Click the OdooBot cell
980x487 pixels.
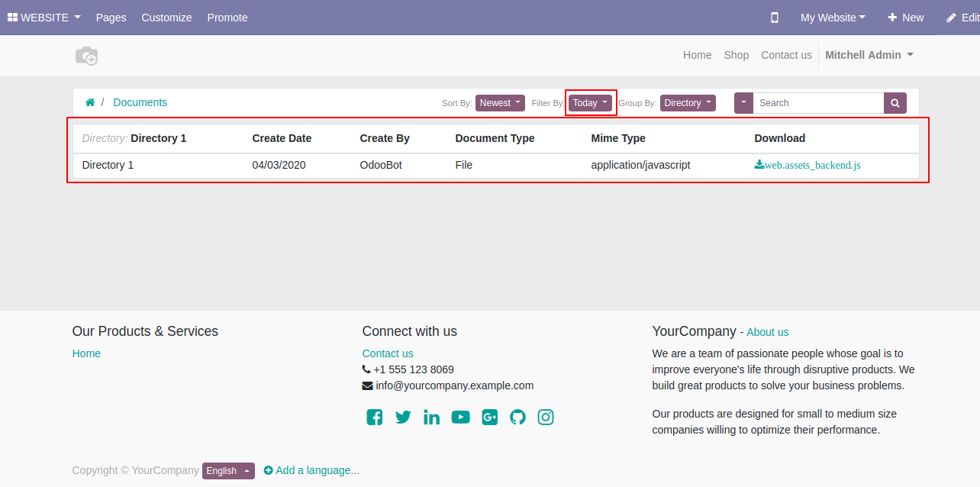[381, 165]
